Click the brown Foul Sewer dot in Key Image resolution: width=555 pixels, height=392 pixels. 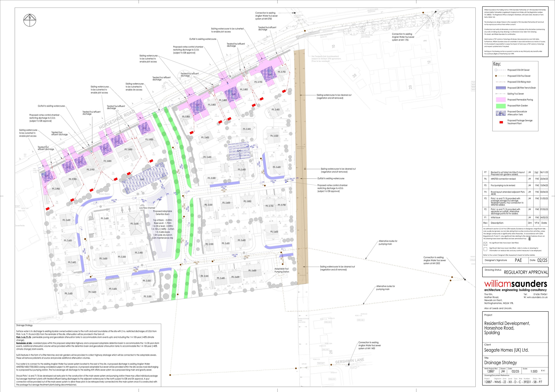(496, 76)
